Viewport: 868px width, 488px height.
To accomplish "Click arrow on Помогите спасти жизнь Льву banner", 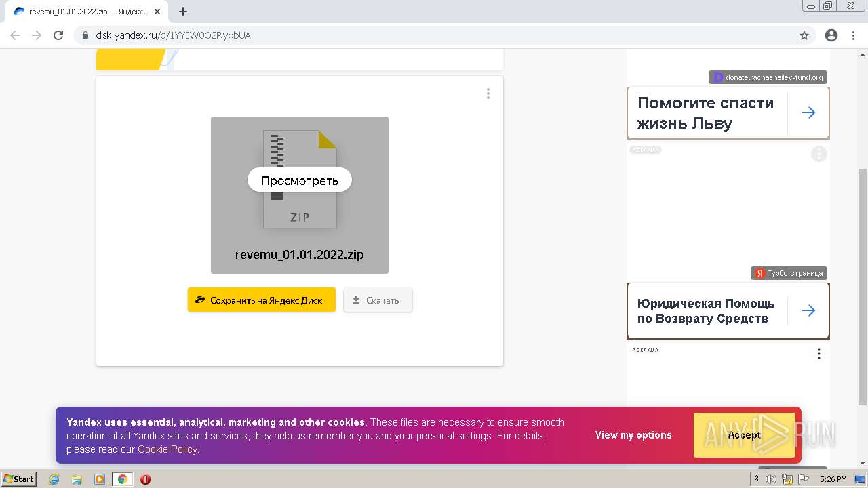I will click(x=808, y=113).
